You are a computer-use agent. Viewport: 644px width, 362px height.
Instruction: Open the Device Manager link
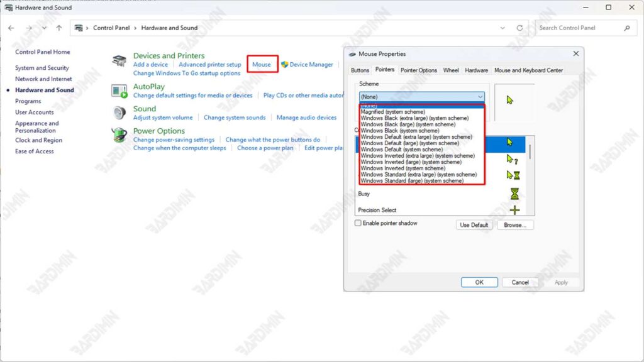tap(311, 65)
